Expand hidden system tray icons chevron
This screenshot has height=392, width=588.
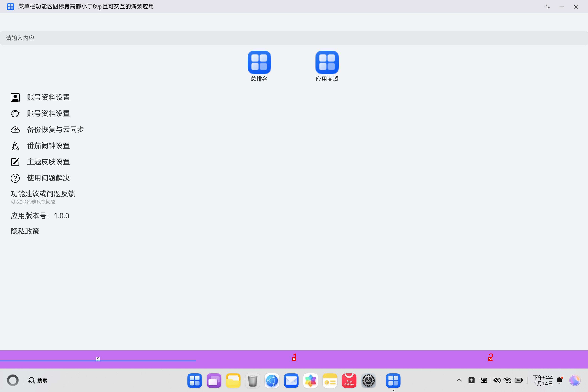click(459, 381)
